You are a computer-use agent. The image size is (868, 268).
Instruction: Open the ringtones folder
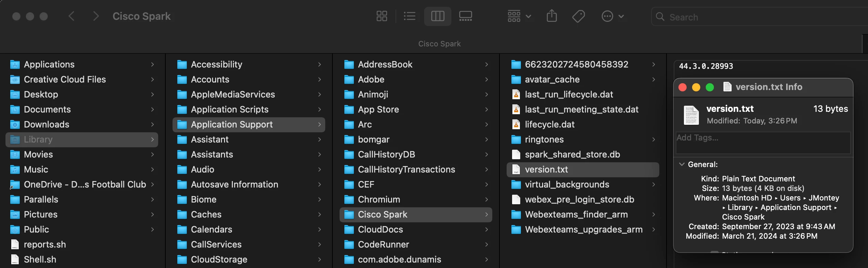tap(583, 139)
